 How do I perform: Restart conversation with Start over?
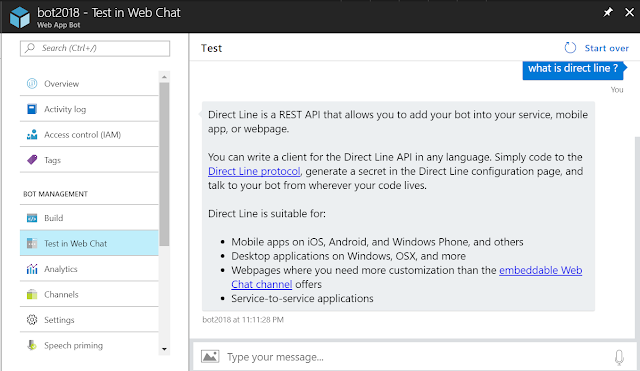click(597, 48)
